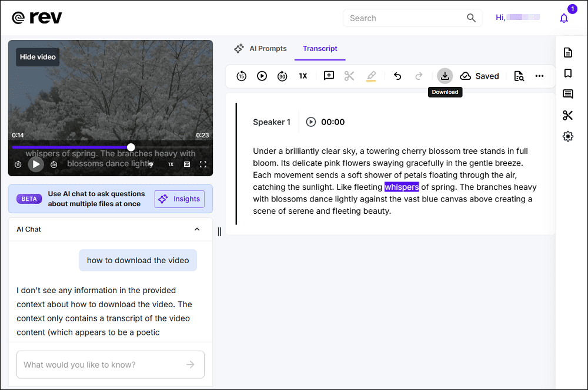Open the bookmark icon in right sidebar
This screenshot has width=588, height=390.
pos(567,73)
